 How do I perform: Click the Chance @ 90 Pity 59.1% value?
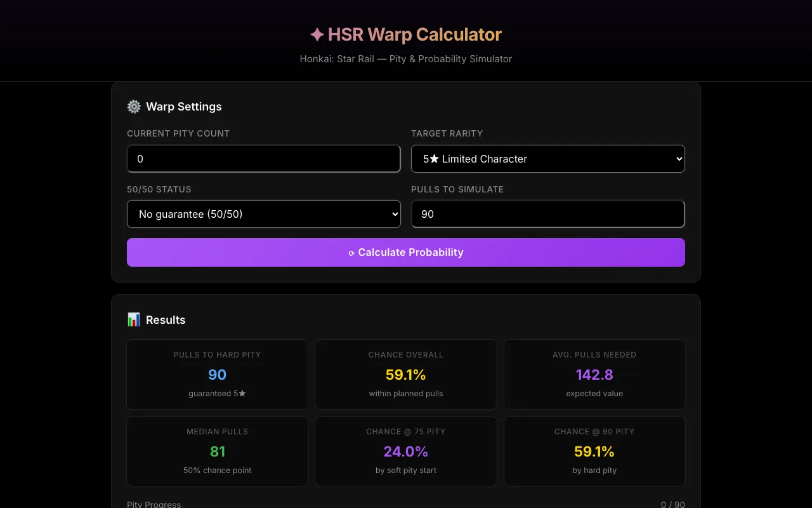[594, 451]
